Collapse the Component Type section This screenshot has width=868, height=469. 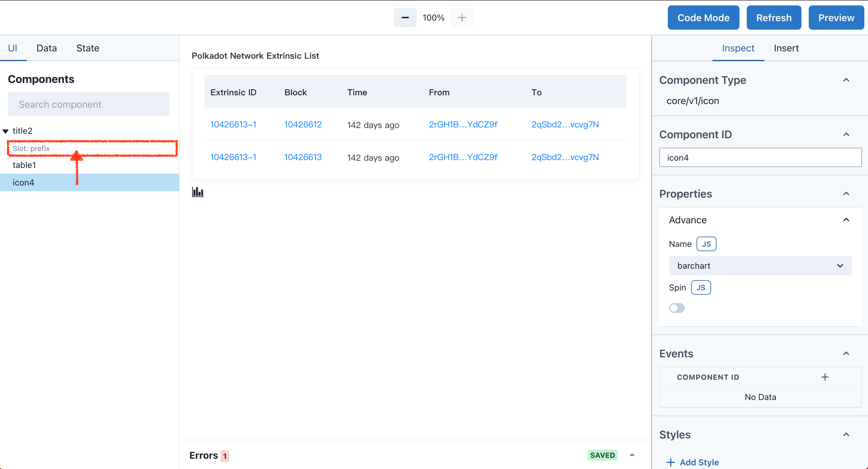click(846, 80)
